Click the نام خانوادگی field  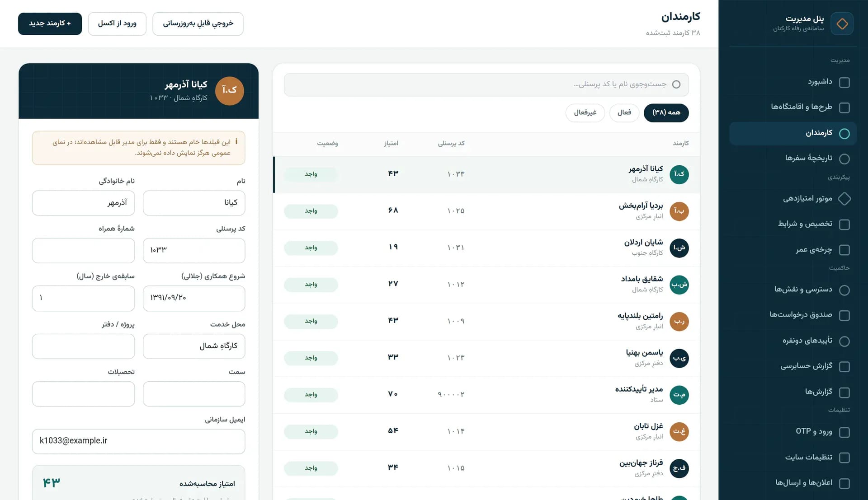[83, 203]
